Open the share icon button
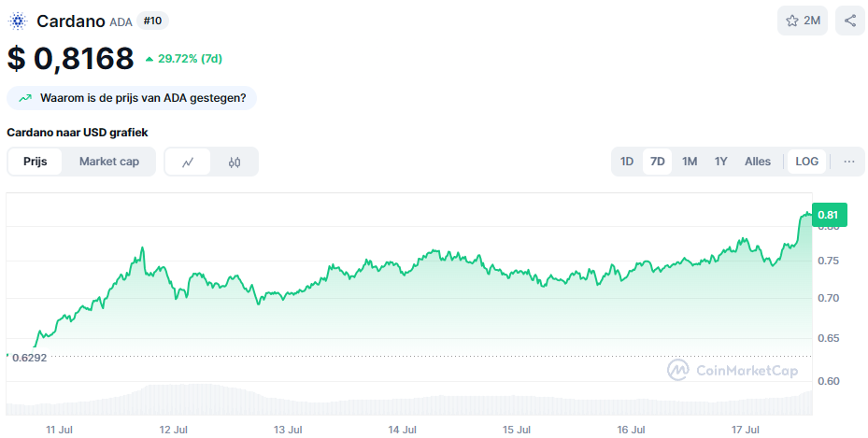 (x=850, y=21)
